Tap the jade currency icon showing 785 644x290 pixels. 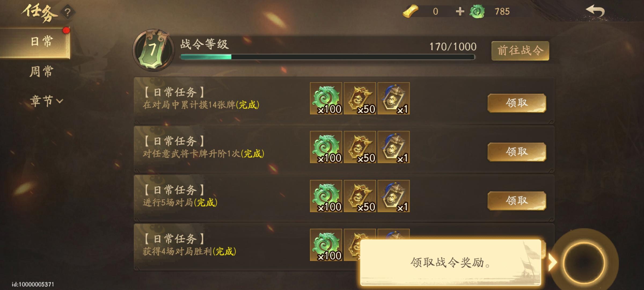pos(477,12)
